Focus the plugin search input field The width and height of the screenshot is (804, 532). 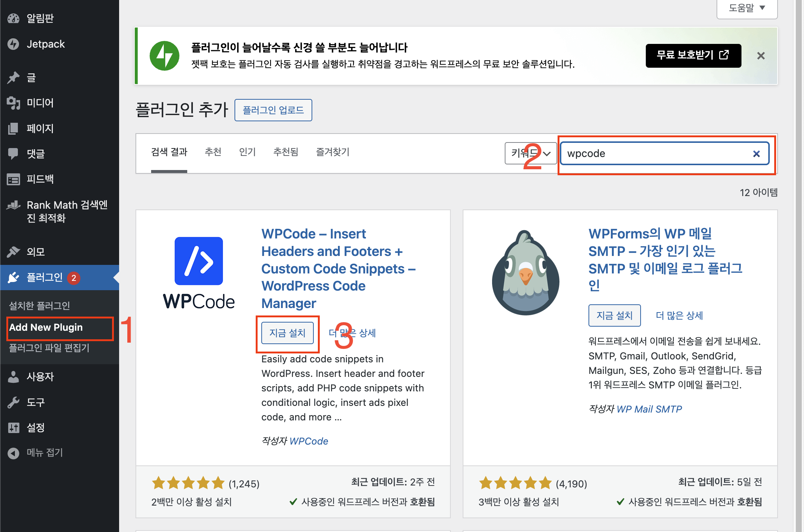coord(655,154)
